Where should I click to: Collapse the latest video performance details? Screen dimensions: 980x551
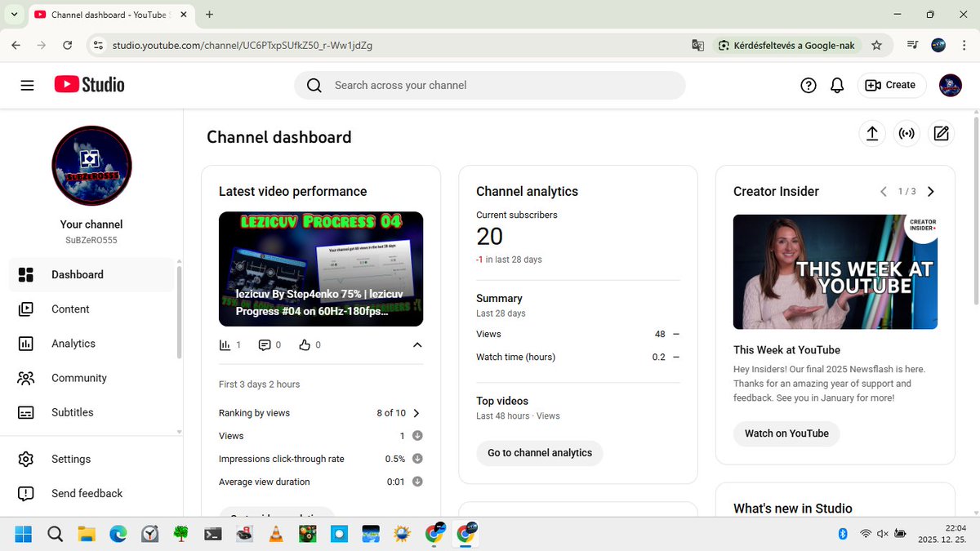click(417, 345)
